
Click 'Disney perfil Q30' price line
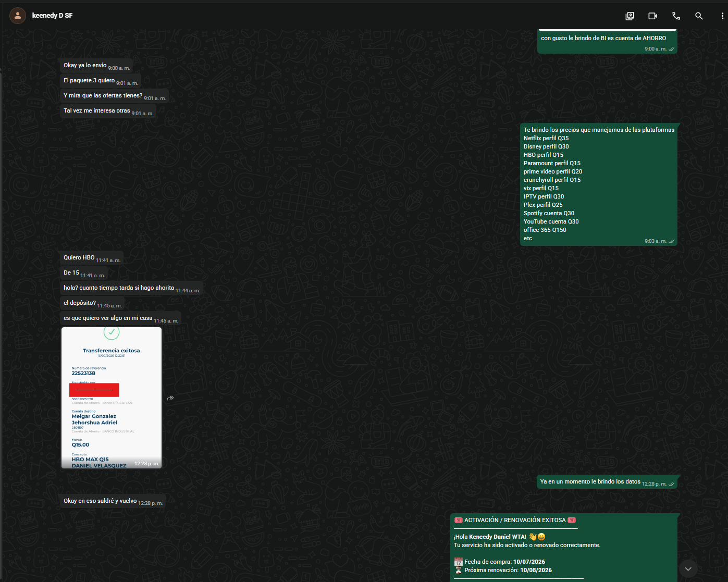pyautogui.click(x=546, y=146)
